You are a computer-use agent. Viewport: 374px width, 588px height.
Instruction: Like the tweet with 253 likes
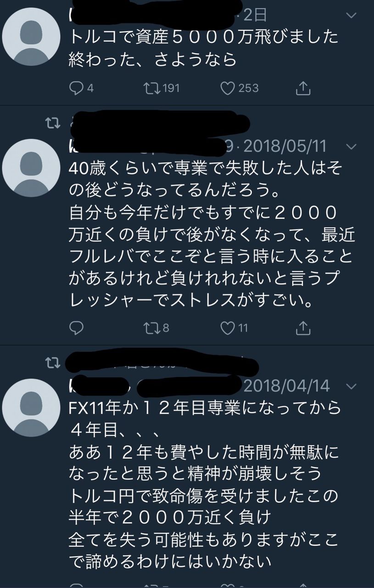pos(228,88)
